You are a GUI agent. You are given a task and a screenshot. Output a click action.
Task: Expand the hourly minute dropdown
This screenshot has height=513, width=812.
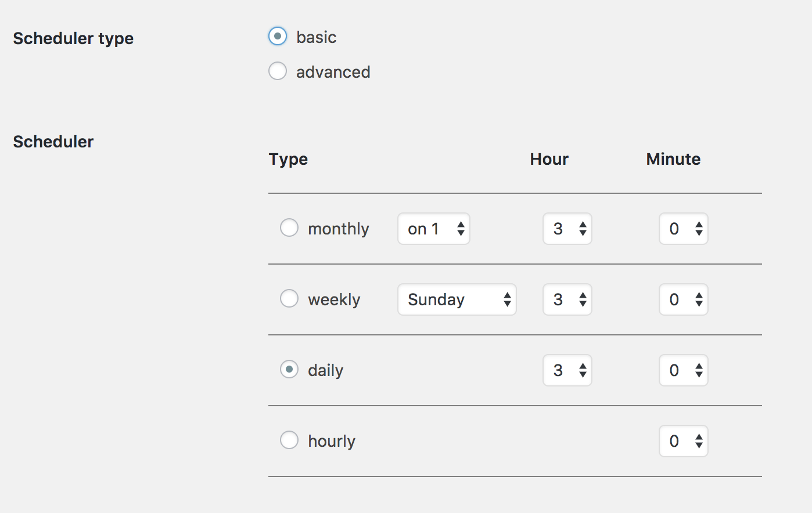[683, 441]
